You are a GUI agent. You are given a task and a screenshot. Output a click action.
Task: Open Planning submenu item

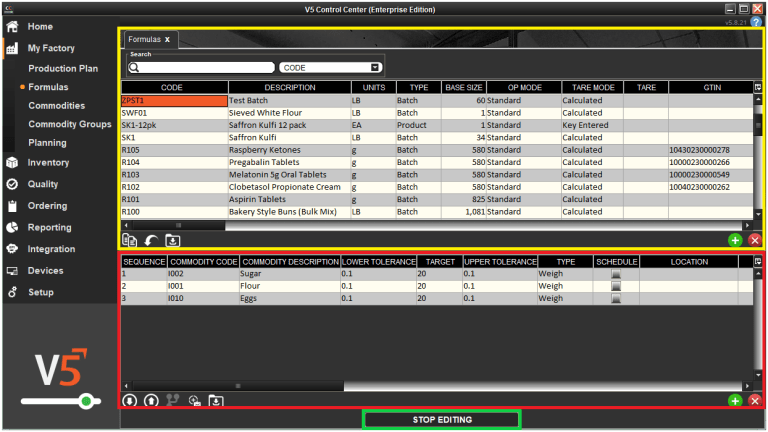click(x=47, y=143)
